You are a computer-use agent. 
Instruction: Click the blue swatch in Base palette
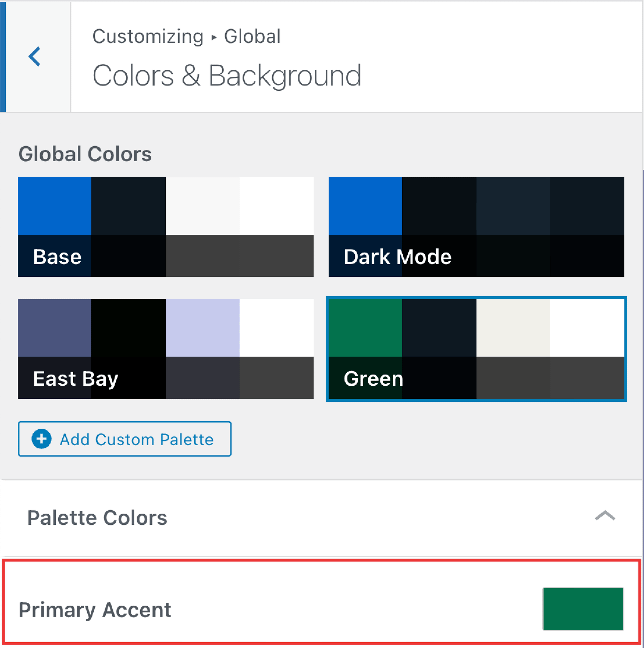pyautogui.click(x=55, y=206)
